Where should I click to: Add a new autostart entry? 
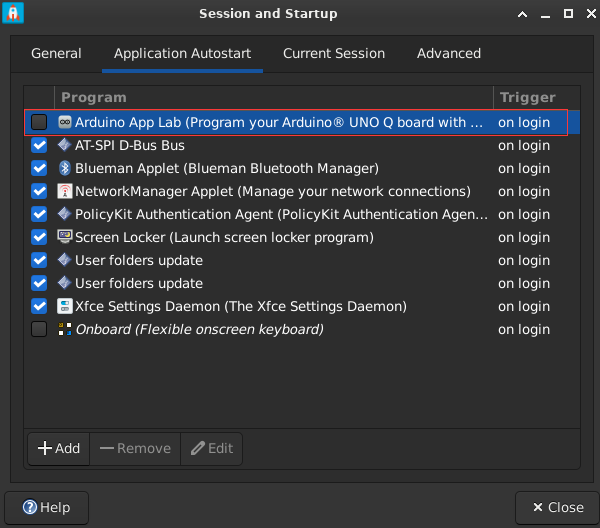coord(59,448)
